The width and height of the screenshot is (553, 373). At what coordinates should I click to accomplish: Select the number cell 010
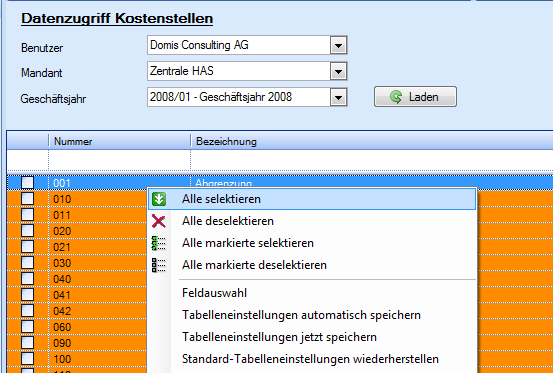pos(98,199)
